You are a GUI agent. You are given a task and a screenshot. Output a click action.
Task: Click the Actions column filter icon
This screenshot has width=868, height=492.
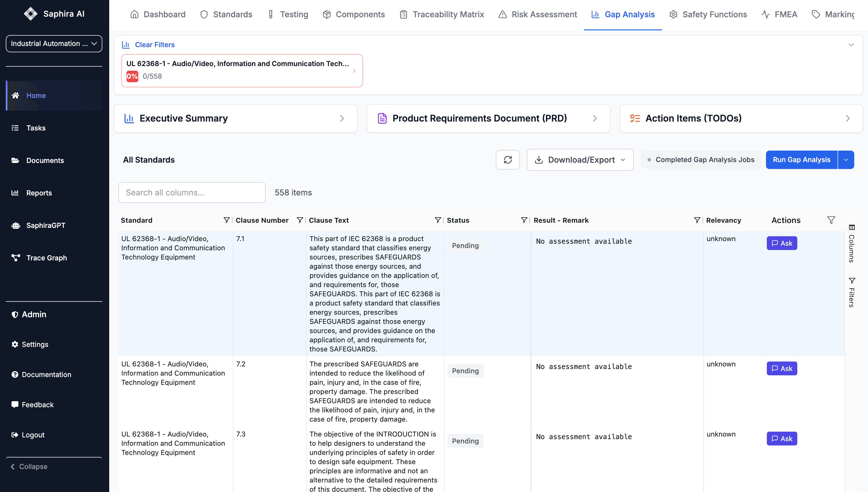click(x=831, y=220)
